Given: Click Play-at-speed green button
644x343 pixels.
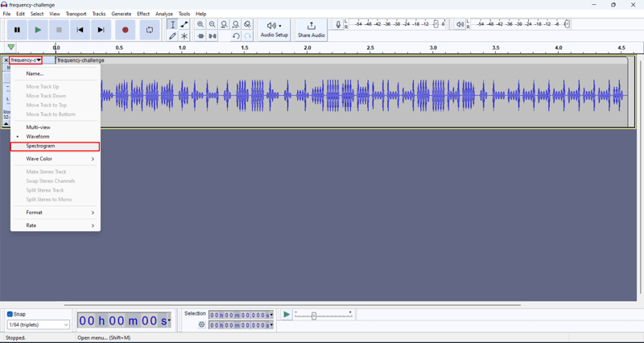Looking at the screenshot, I should (x=287, y=315).
